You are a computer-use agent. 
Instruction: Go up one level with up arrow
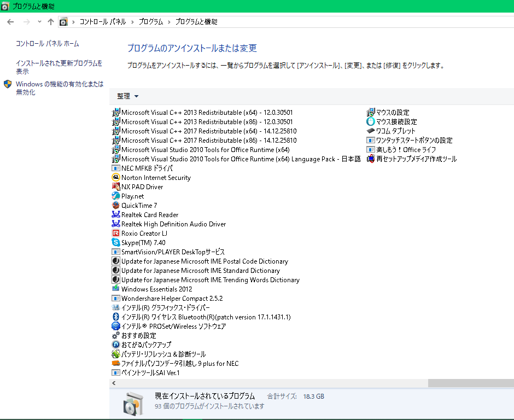coord(50,22)
